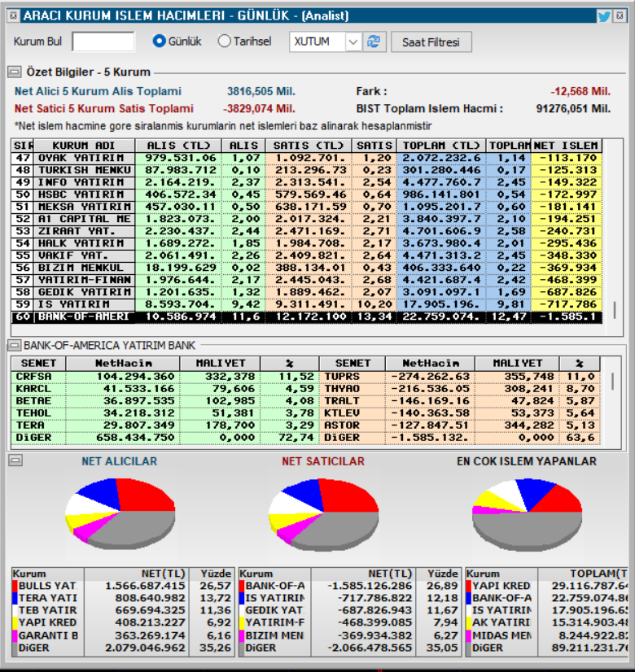Image resolution: width=635 pixels, height=672 pixels.
Task: Click the refresh icon beside XUTUM
Action: point(374,41)
